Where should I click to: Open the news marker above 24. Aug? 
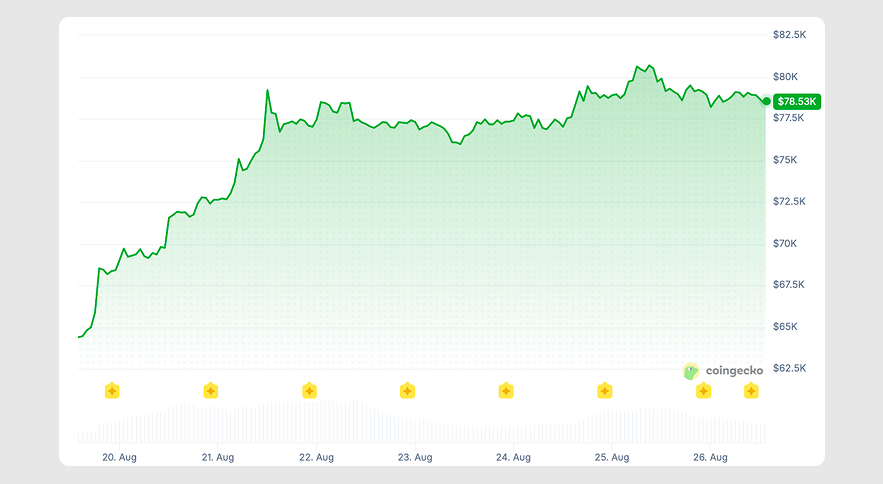tap(506, 390)
